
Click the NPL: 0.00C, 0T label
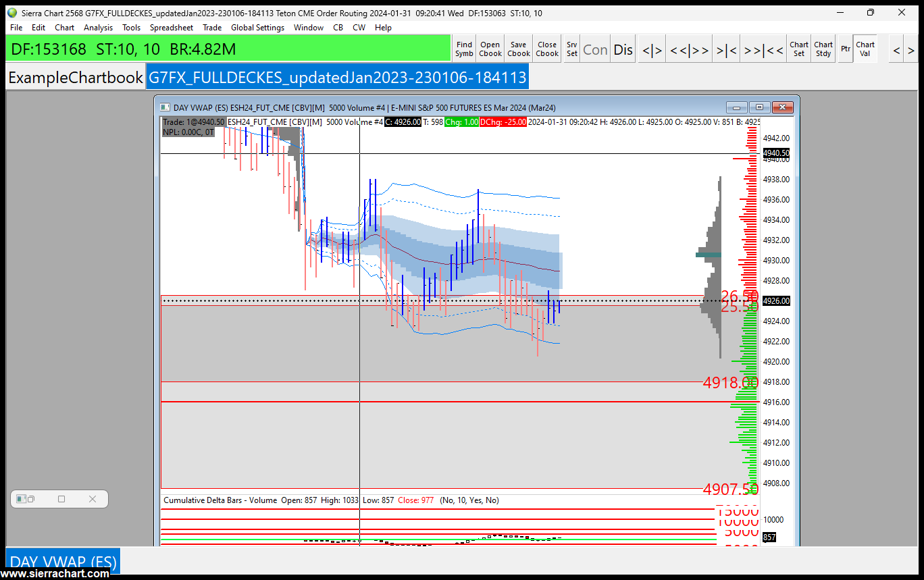coord(188,132)
